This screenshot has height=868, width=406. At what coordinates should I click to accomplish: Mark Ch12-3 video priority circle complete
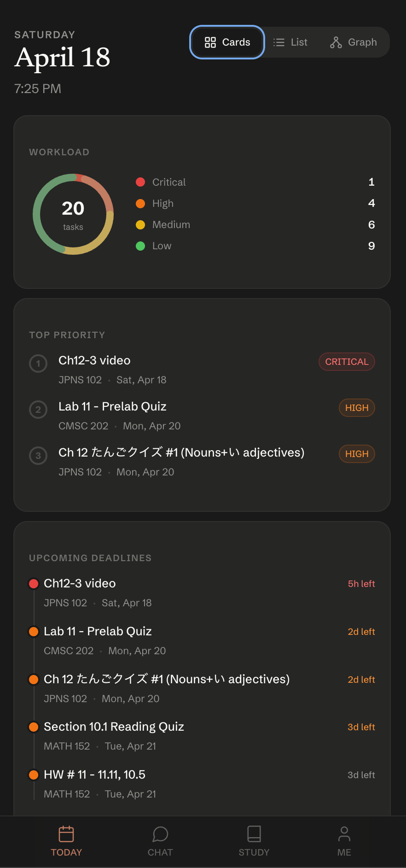tap(38, 364)
